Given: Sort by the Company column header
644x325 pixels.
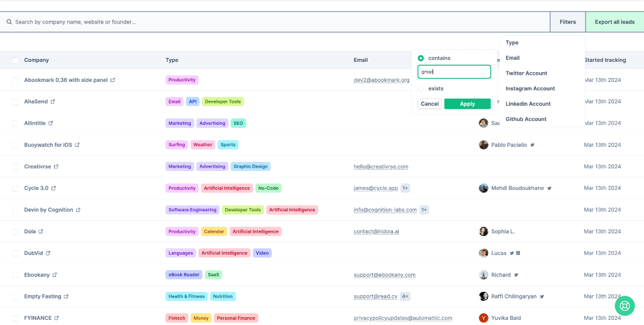Looking at the screenshot, I should pyautogui.click(x=36, y=60).
